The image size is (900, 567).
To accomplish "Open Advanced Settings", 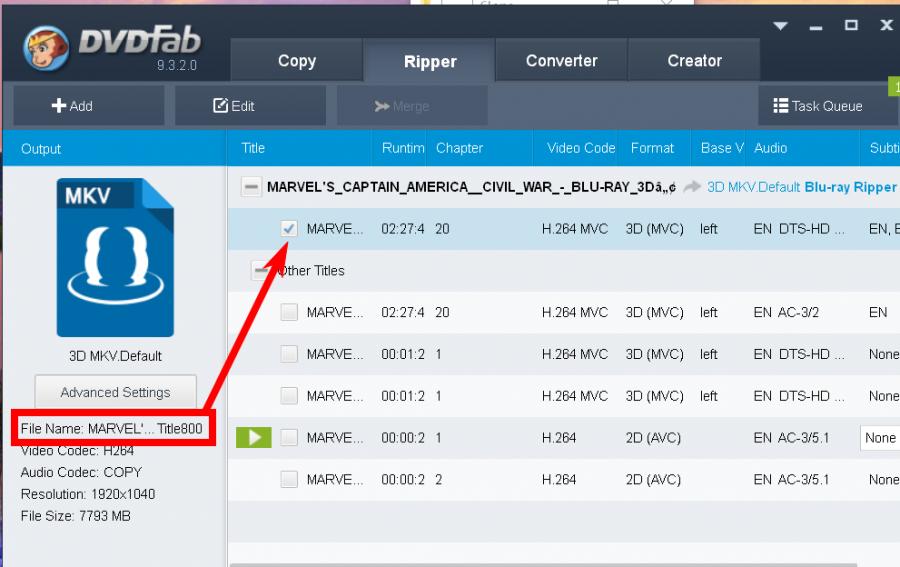I will tap(115, 392).
